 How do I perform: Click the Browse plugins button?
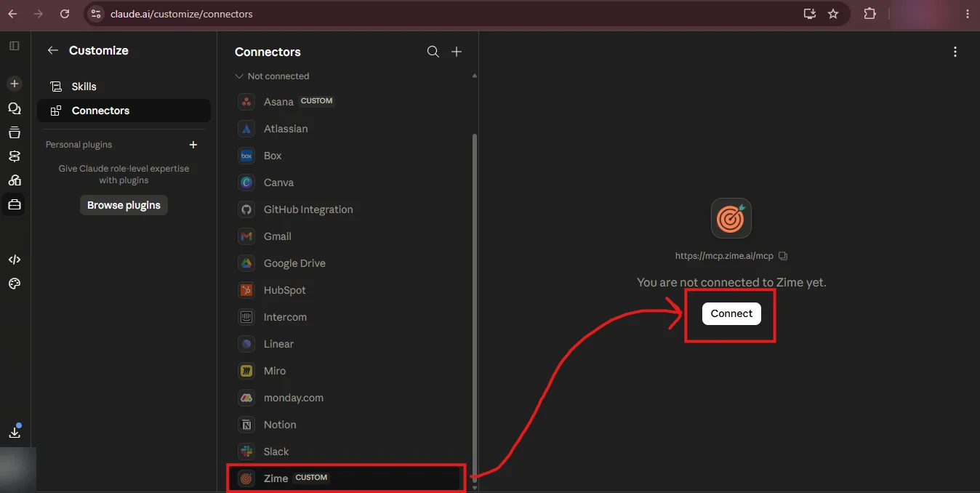[124, 205]
